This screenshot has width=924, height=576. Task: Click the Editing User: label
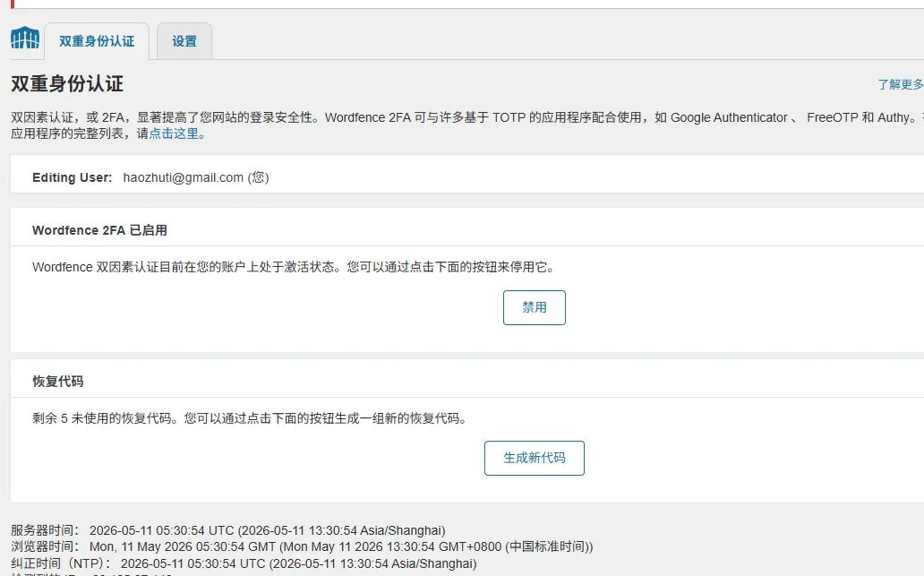click(72, 177)
